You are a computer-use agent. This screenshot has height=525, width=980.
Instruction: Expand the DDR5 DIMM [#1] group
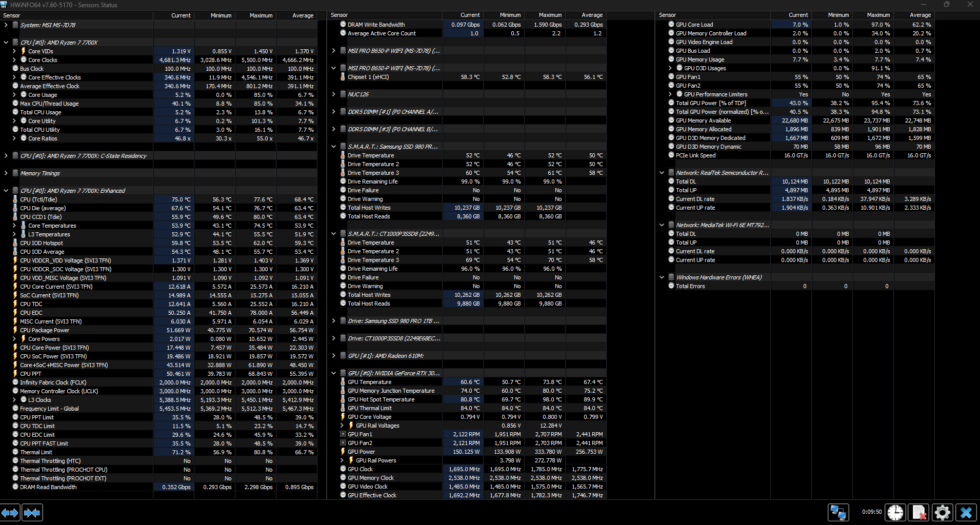coord(333,112)
